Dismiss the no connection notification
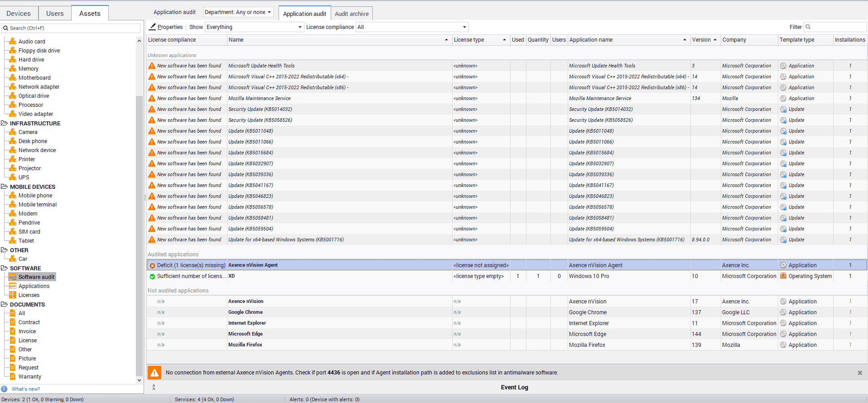868x403 pixels. point(859,373)
